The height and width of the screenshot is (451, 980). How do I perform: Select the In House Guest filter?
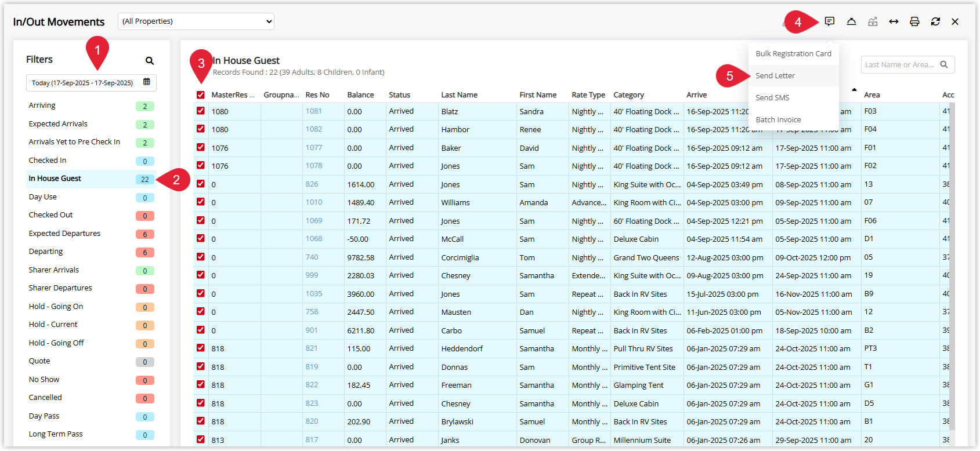(x=91, y=179)
